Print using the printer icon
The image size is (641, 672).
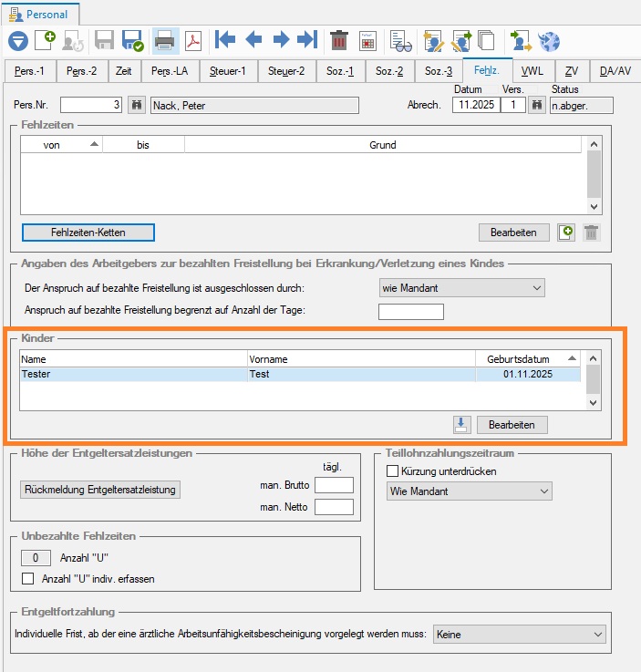tap(165, 41)
